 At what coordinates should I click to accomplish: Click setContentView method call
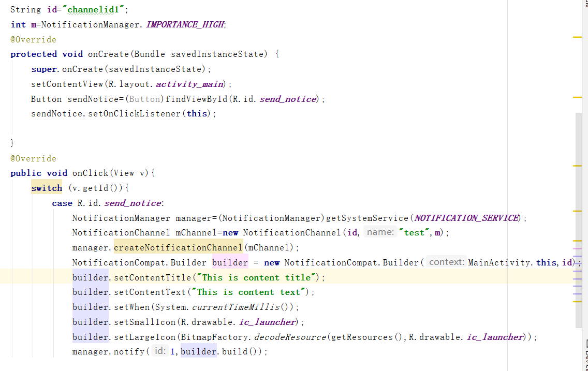point(67,84)
